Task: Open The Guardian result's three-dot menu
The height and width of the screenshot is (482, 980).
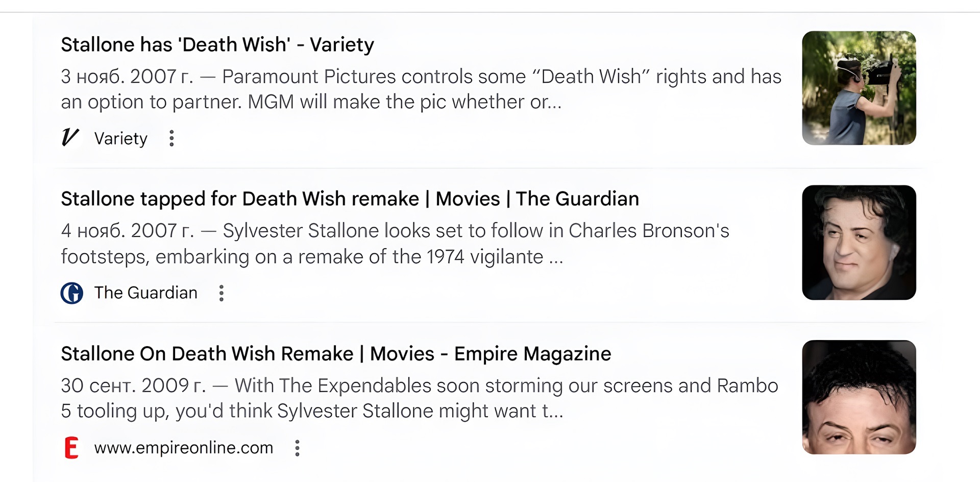Action: point(221,293)
